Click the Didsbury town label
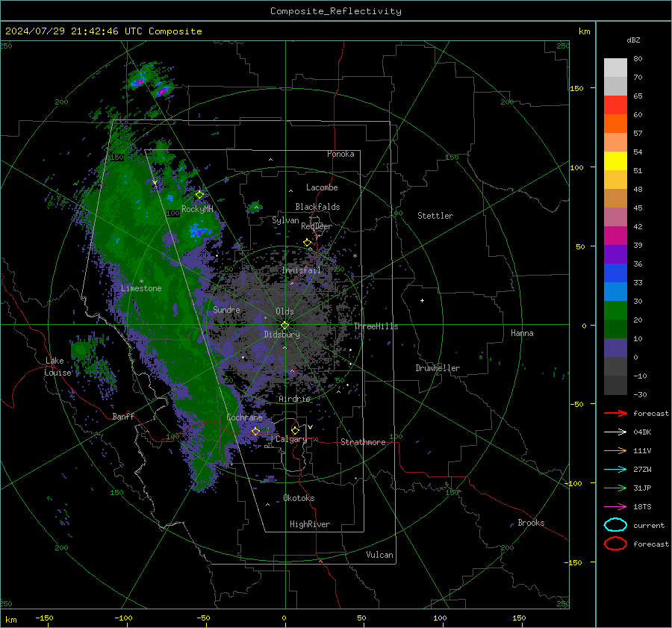 281,335
